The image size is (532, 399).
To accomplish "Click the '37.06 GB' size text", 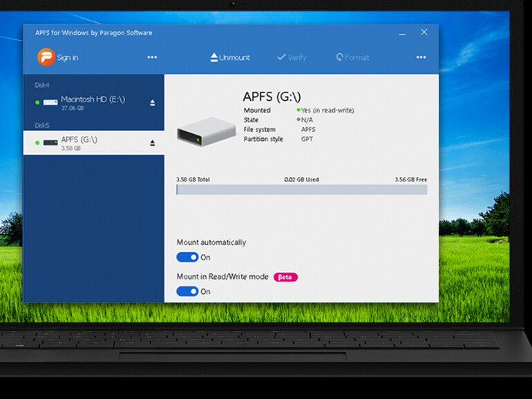I will click(x=73, y=108).
